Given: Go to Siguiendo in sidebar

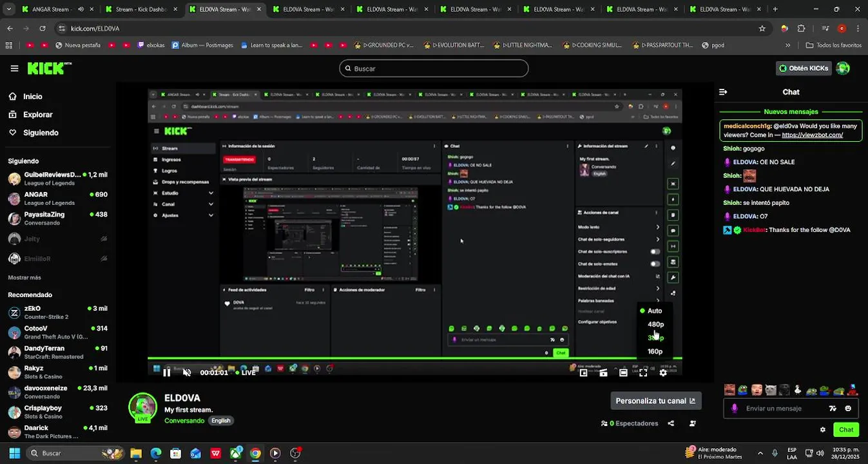Looking at the screenshot, I should point(34,132).
